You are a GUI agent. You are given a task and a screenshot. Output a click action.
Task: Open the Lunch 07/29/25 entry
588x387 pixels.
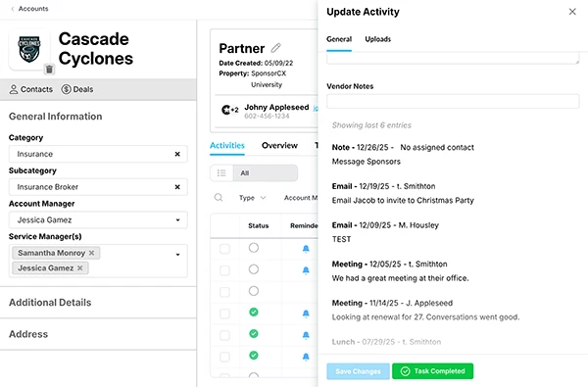coord(386,342)
